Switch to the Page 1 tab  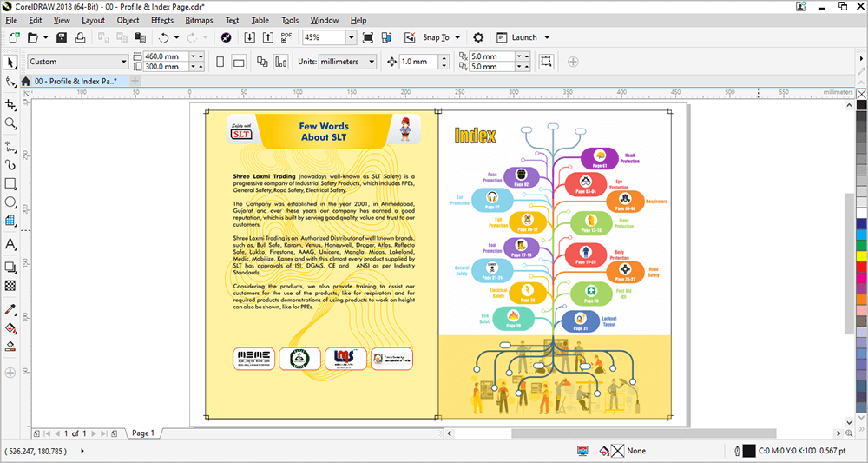[143, 433]
